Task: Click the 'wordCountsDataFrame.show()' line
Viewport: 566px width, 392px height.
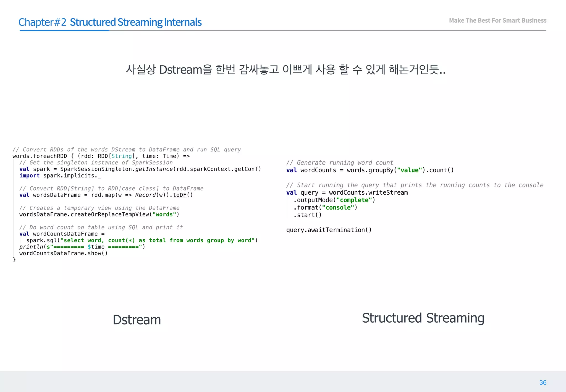Action: click(x=63, y=253)
